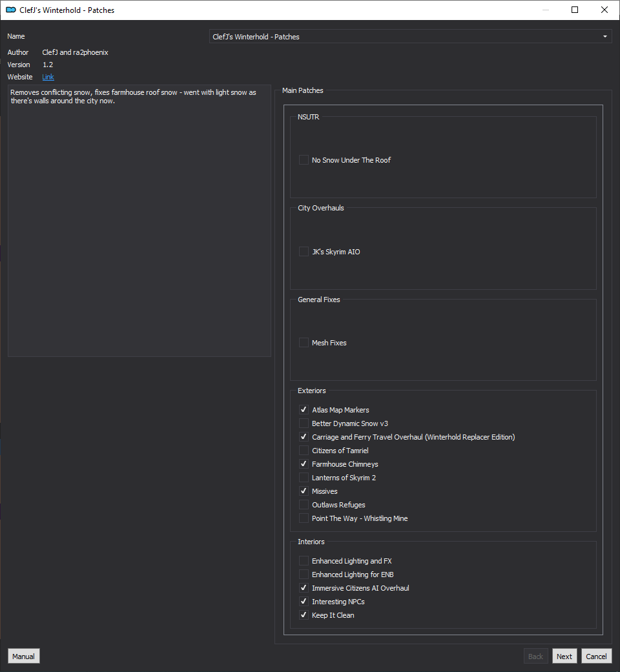
Task: Enable Outlaws Refuges patch
Action: tap(304, 504)
